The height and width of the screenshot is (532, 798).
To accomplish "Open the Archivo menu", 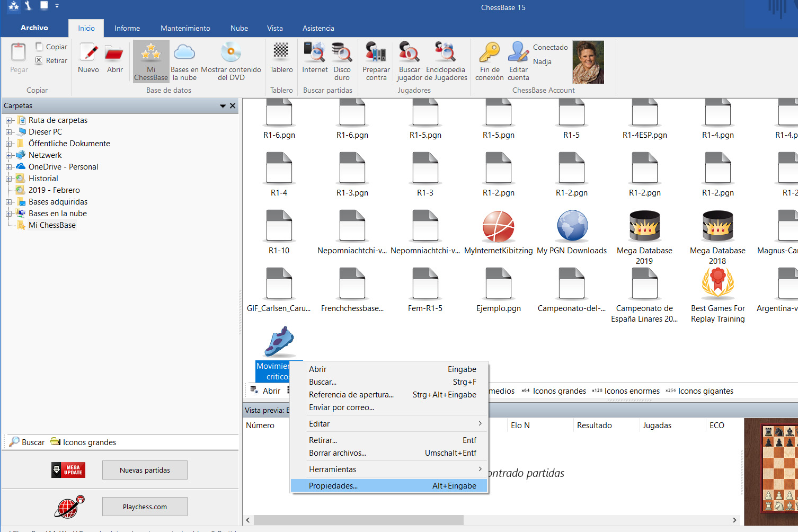I will (x=34, y=28).
